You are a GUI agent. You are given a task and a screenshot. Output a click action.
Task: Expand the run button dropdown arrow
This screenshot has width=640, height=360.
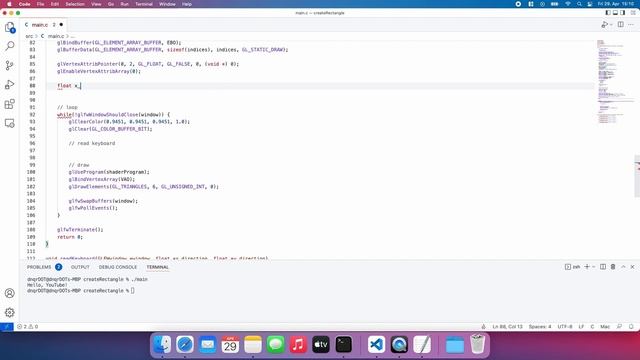(x=611, y=25)
